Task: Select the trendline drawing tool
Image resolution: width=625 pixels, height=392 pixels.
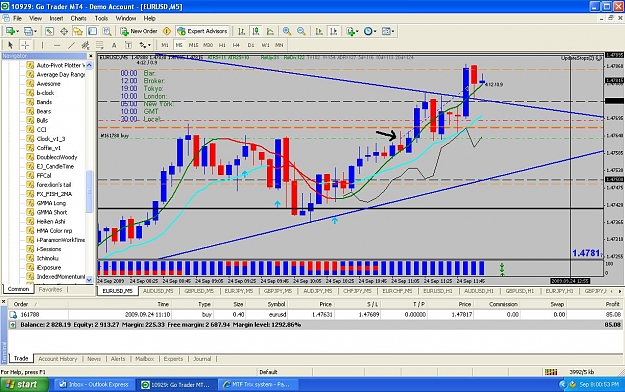Action: click(x=71, y=45)
